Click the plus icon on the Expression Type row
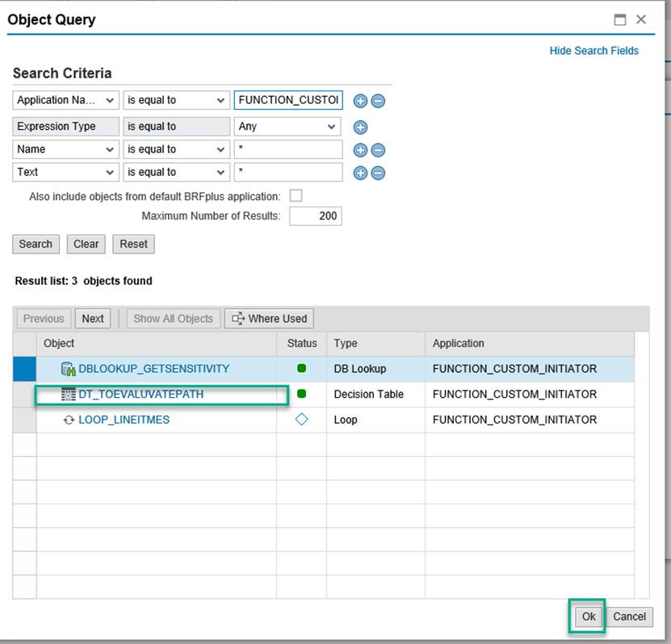 point(360,127)
